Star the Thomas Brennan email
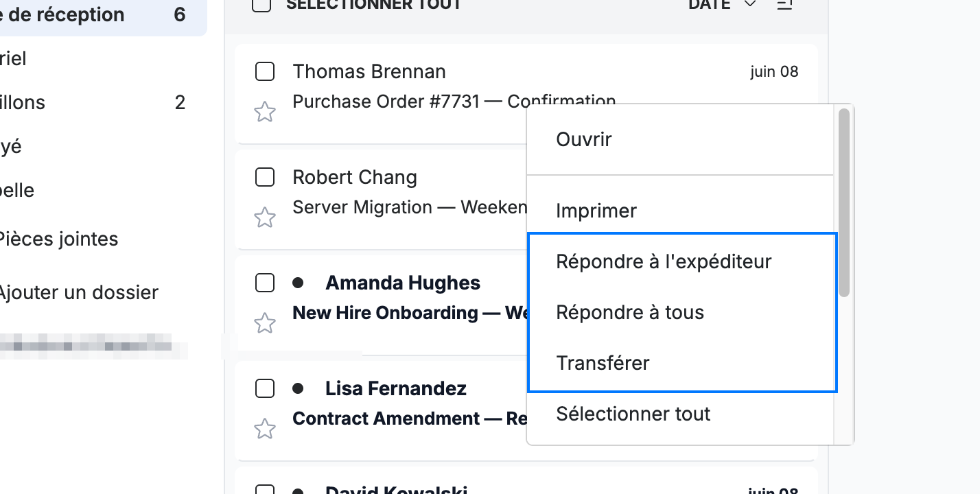Screen dimensions: 980x494 click(x=265, y=112)
